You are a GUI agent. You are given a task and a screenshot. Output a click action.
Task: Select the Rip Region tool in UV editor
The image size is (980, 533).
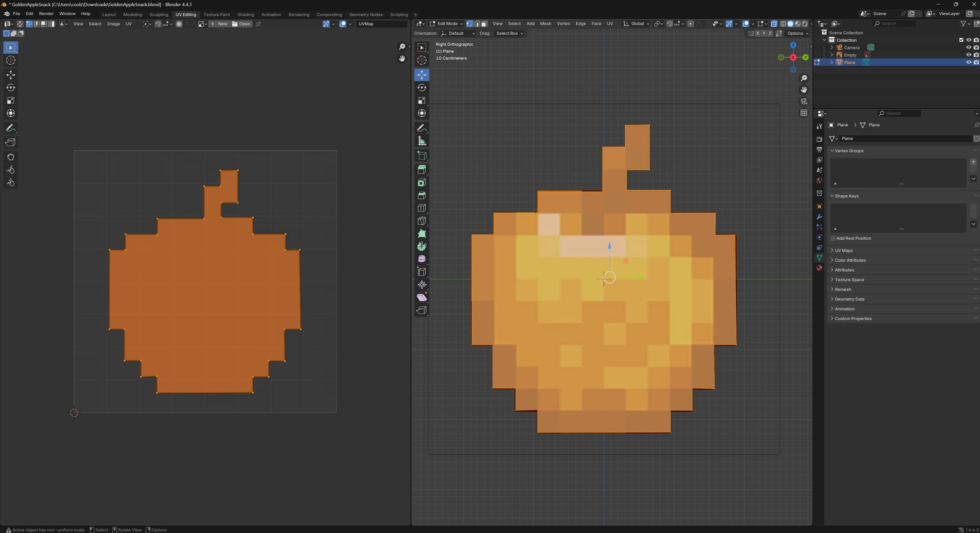coord(11,142)
